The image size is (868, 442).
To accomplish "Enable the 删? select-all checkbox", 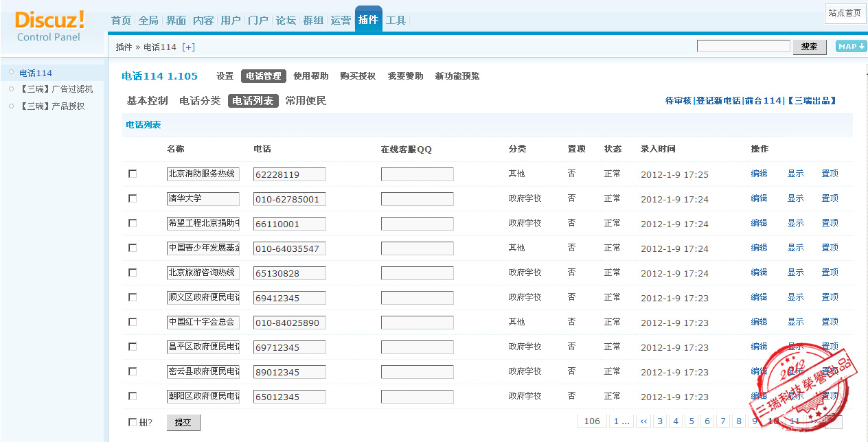I will click(133, 422).
